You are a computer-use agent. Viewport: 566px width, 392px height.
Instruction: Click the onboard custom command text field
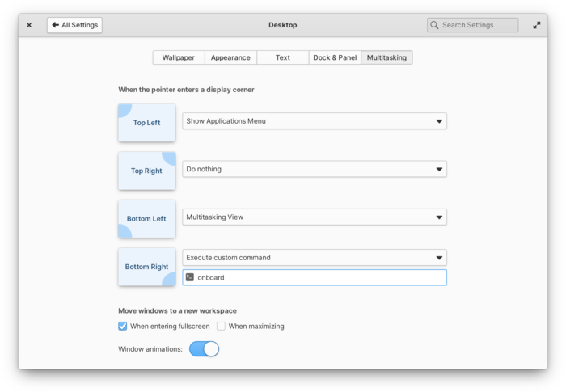(319, 277)
